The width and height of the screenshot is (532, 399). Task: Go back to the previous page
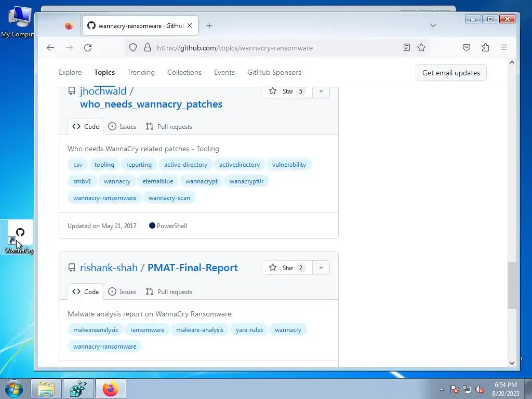click(x=50, y=48)
